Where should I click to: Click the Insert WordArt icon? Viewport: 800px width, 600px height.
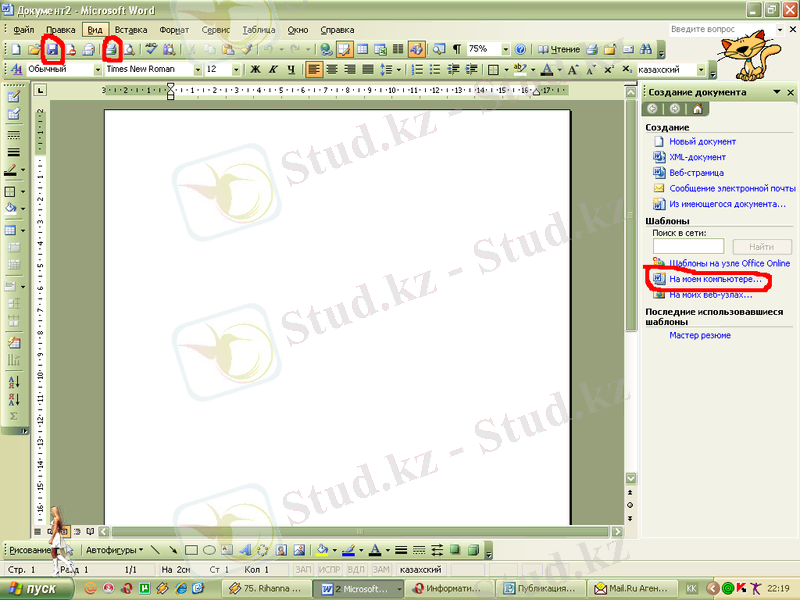pyautogui.click(x=245, y=550)
